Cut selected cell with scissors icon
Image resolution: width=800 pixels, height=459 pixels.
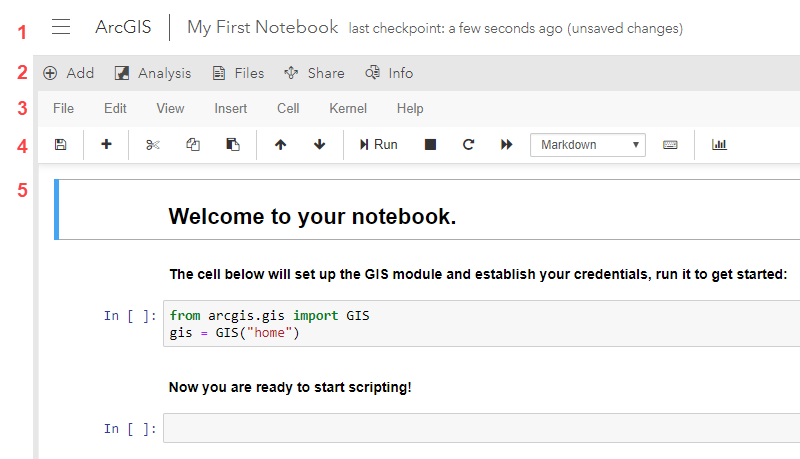click(152, 145)
